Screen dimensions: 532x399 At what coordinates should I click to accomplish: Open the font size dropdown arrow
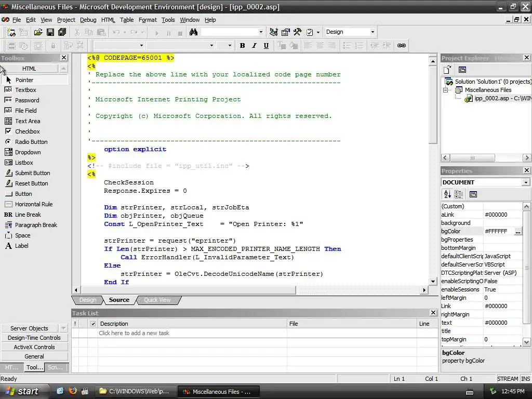(230, 46)
